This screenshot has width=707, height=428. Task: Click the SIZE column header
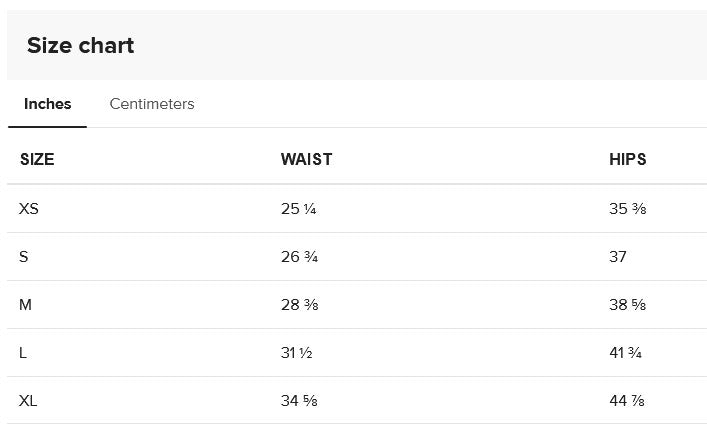[37, 159]
